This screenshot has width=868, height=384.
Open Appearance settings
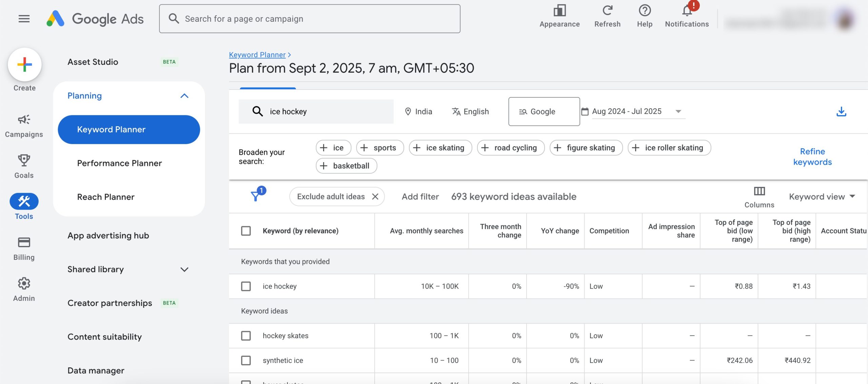coord(559,16)
